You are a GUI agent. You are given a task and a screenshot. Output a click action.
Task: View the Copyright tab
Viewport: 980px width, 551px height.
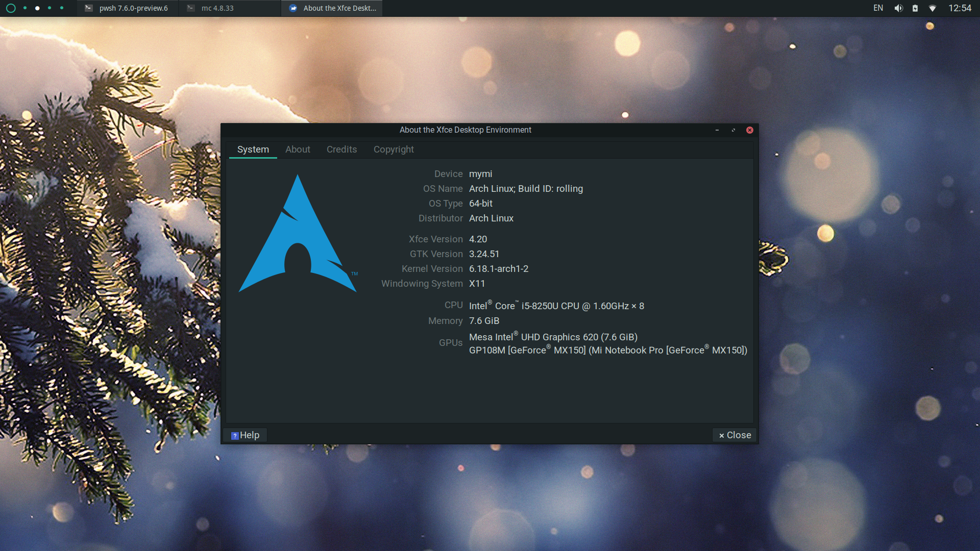click(x=394, y=149)
